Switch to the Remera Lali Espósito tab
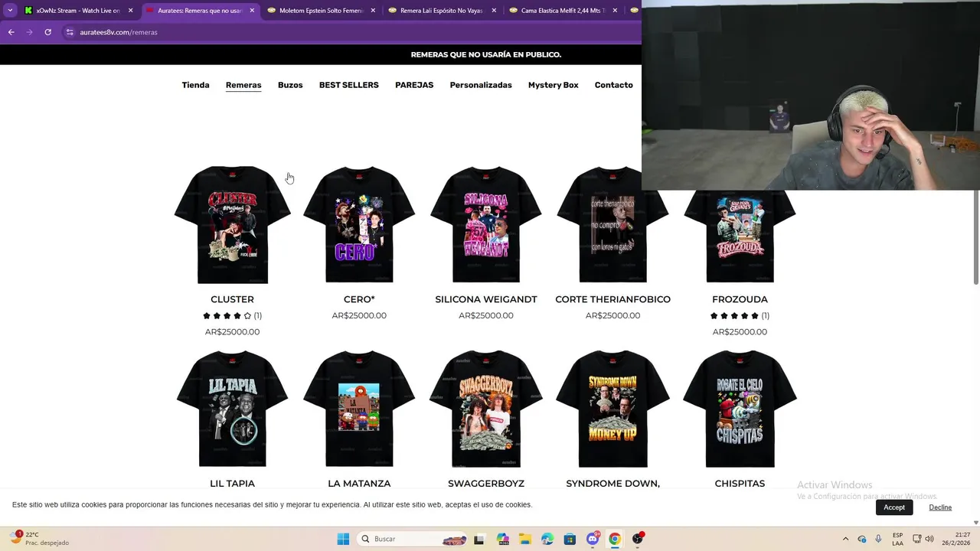Image resolution: width=980 pixels, height=551 pixels. [x=442, y=11]
